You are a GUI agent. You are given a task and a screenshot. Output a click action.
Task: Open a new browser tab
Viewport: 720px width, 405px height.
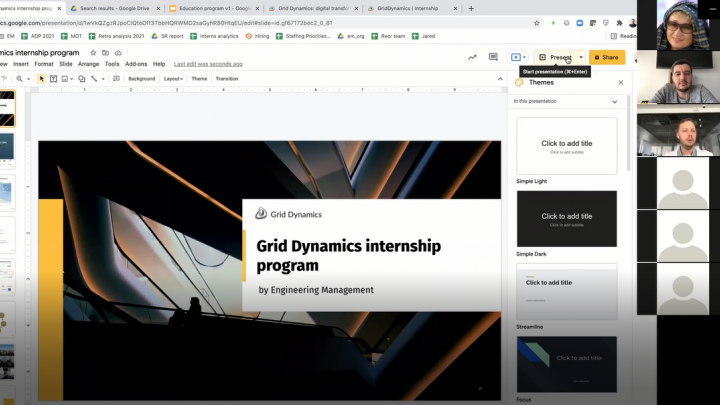tap(471, 8)
